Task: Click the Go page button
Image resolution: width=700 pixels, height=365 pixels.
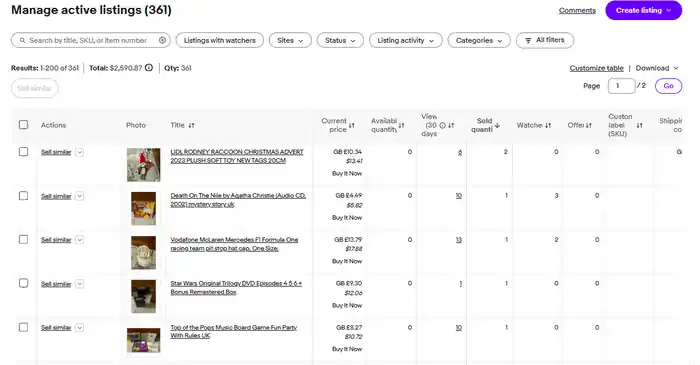Action: click(668, 86)
